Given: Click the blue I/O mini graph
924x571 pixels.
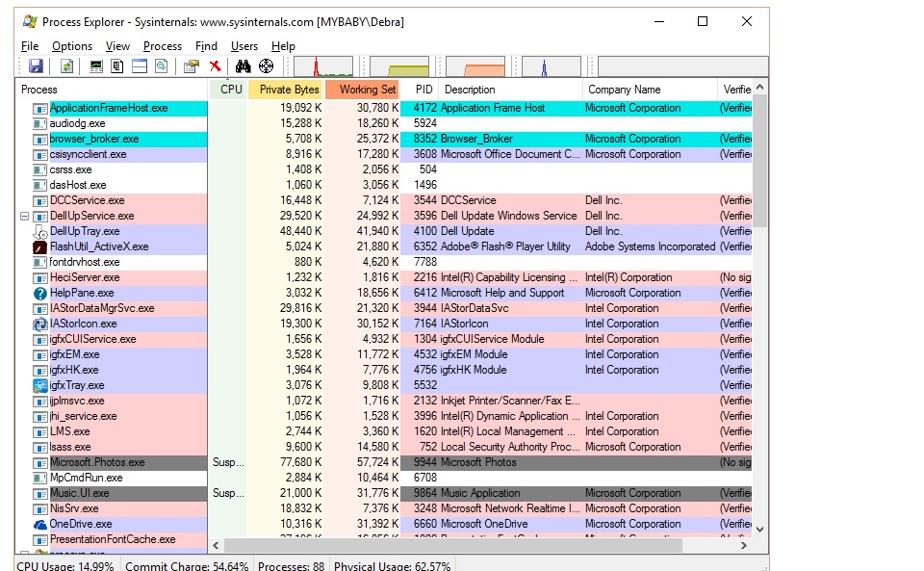Looking at the screenshot, I should pyautogui.click(x=551, y=66).
